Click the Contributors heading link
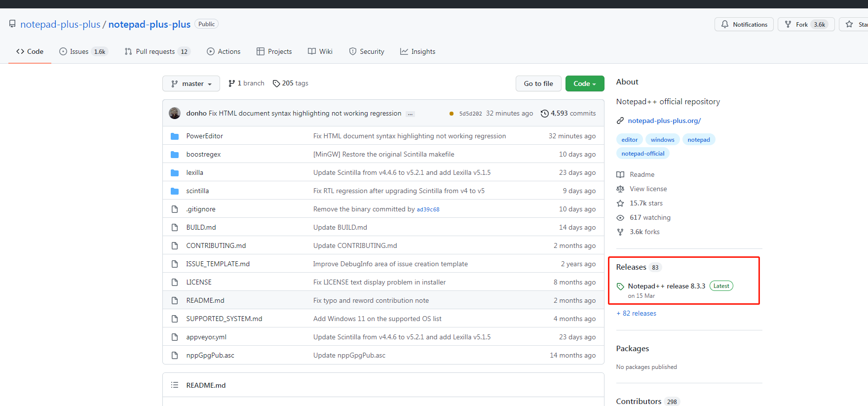 [639, 401]
